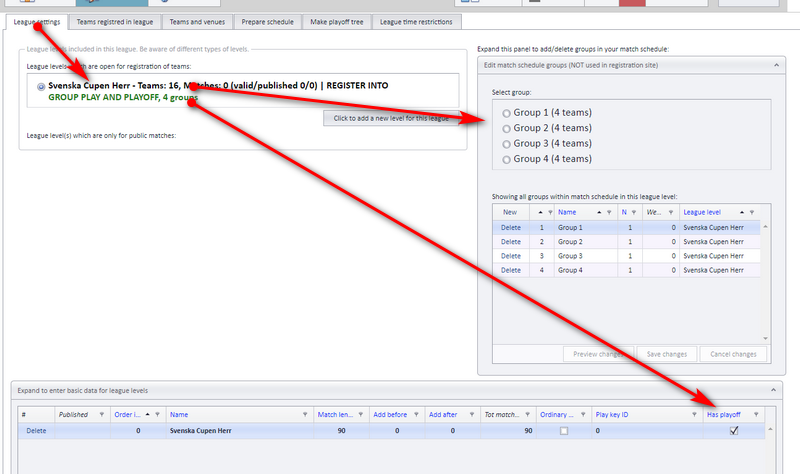The width and height of the screenshot is (800, 474).
Task: Click Cancel changes button
Action: pos(733,354)
